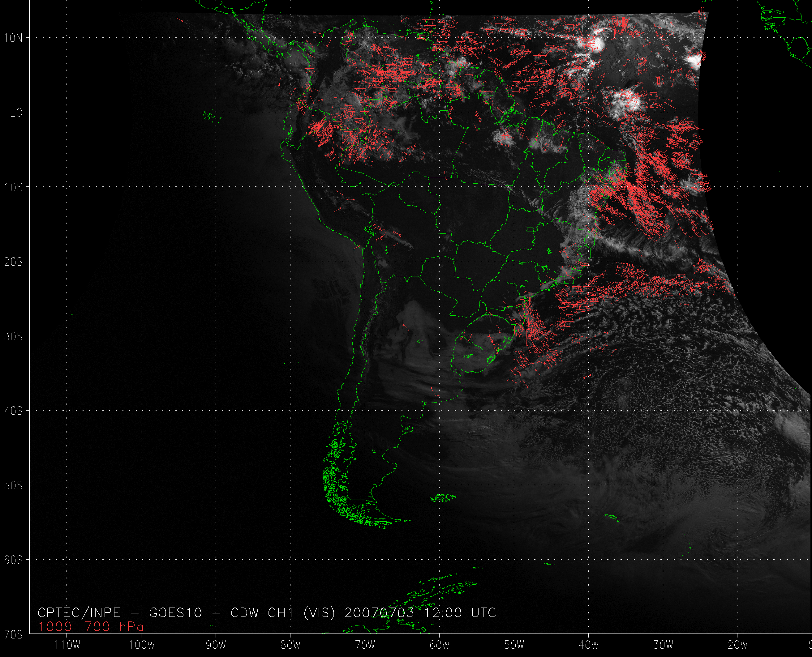Image resolution: width=812 pixels, height=657 pixels.
Task: Click the EQ equator axis label
Action: coord(16,113)
